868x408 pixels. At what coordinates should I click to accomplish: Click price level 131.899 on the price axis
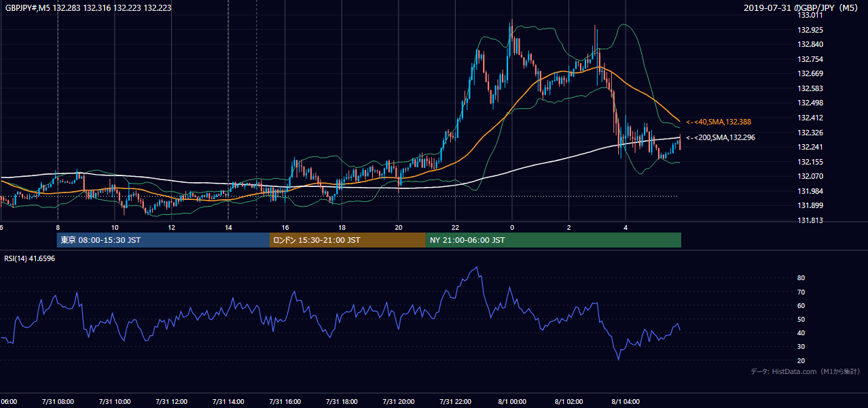[x=811, y=205]
